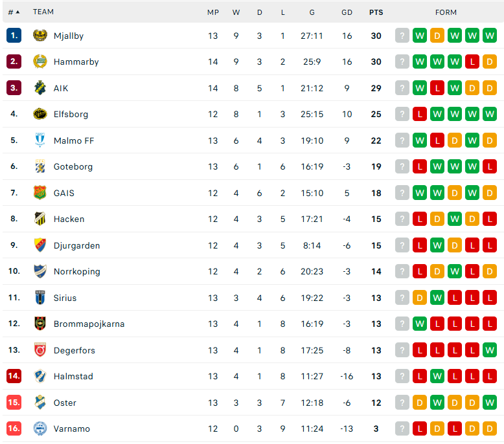
Task: Click the Malmo FF crest
Action: point(40,140)
